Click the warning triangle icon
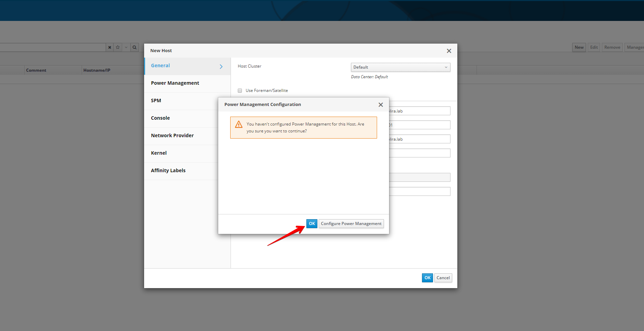This screenshot has height=331, width=644. tap(239, 125)
